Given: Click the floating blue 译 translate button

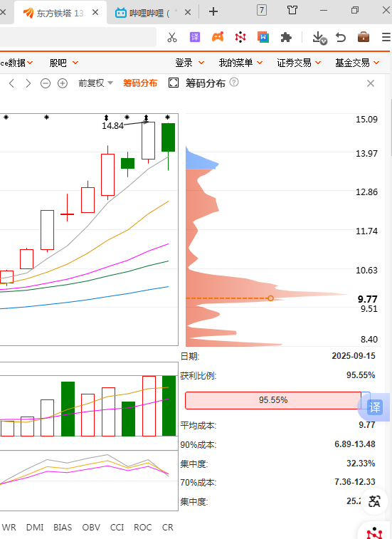Looking at the screenshot, I should tap(374, 407).
